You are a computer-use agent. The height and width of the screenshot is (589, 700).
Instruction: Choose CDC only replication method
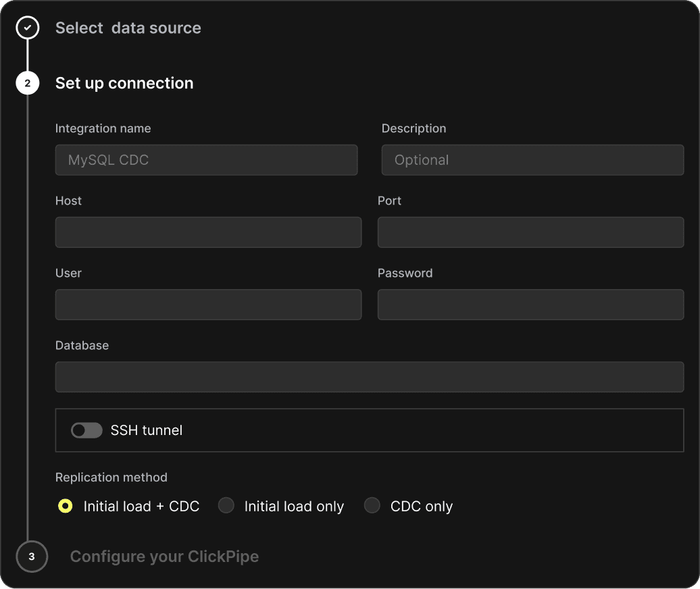coord(372,505)
